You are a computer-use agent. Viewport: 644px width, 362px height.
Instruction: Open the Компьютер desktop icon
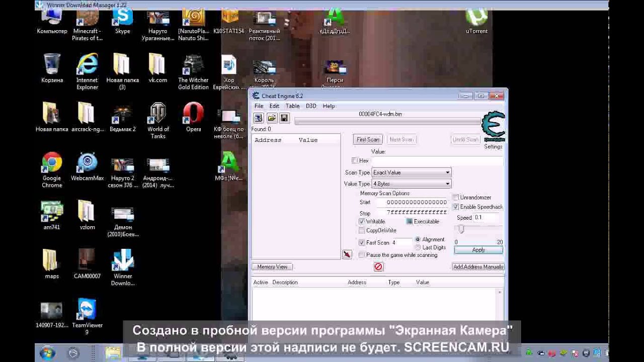coord(52,21)
